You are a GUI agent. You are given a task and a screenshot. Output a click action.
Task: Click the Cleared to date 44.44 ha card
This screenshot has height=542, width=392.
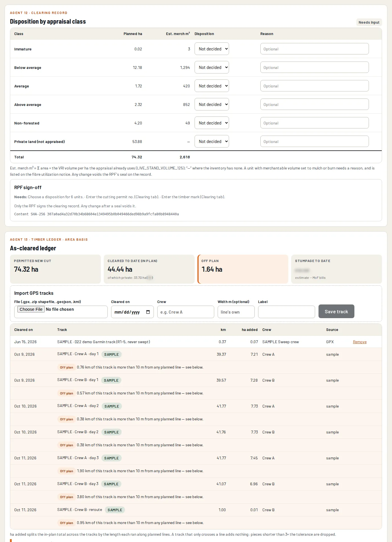(149, 269)
